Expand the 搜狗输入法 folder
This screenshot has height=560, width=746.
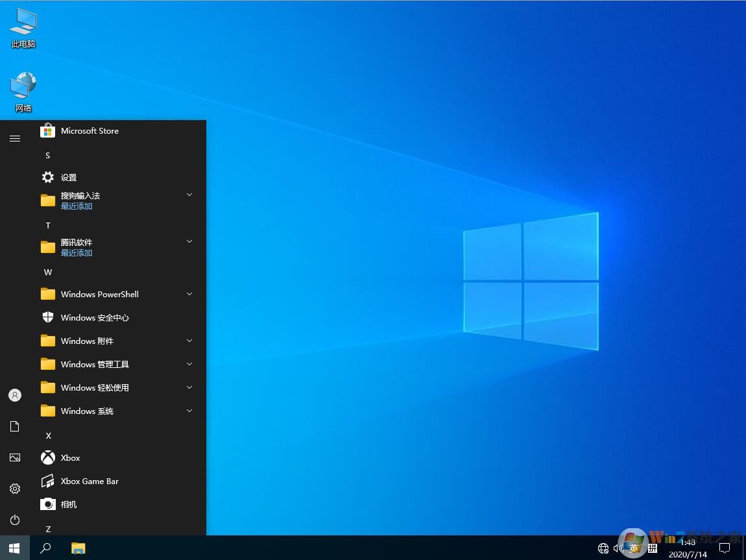(189, 195)
